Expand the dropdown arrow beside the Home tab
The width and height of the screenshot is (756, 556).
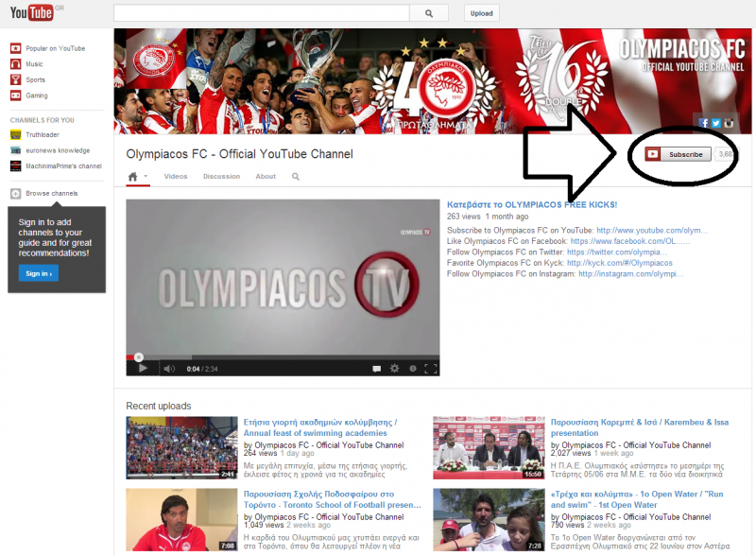(146, 177)
